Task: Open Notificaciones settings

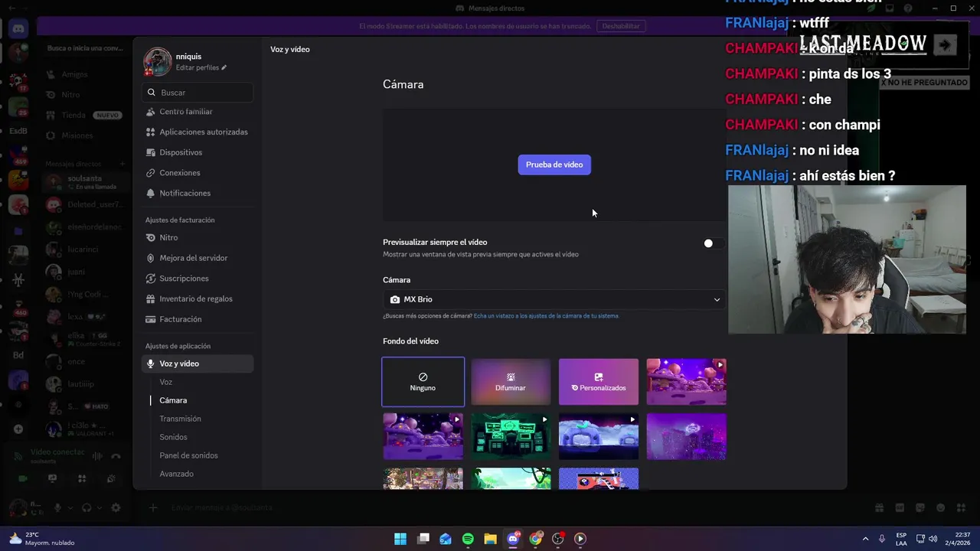Action: (x=198, y=193)
